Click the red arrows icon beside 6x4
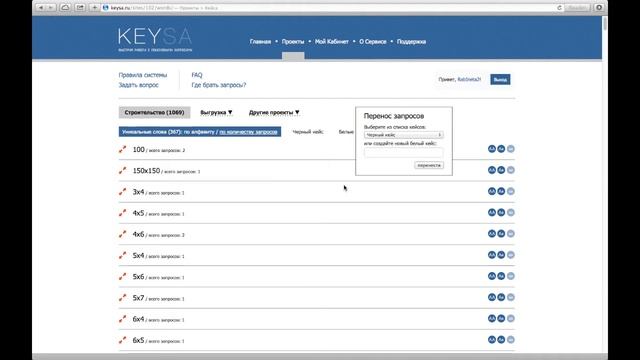The width and height of the screenshot is (640, 360). pos(122,319)
